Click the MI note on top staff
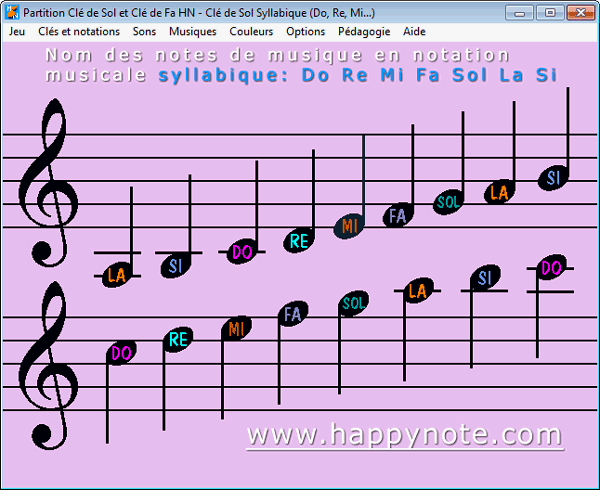 tap(349, 226)
